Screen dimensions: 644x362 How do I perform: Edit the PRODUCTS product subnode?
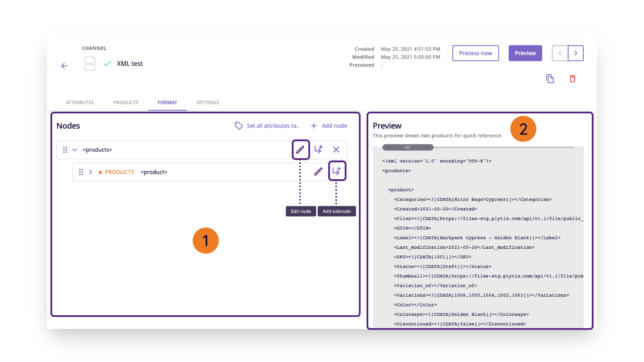tap(318, 172)
